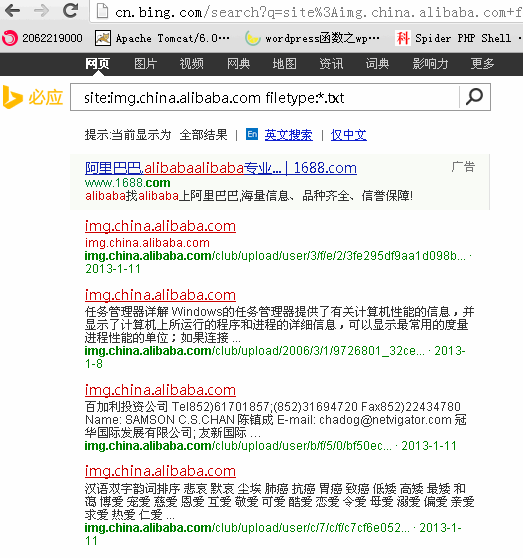Open the 地图 tab
Image resolution: width=523 pixels, height=558 pixels.
click(x=284, y=64)
